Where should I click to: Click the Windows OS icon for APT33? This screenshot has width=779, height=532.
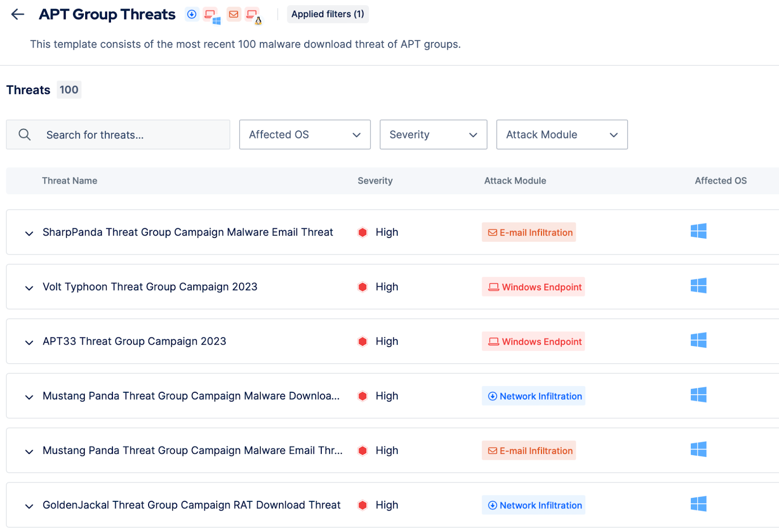pyautogui.click(x=698, y=340)
